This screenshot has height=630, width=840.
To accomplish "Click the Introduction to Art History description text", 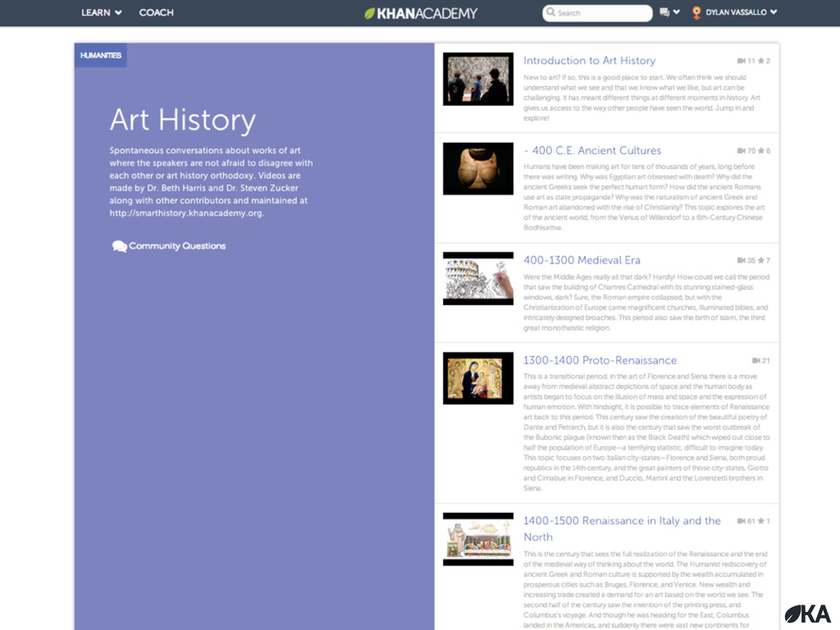I will pos(641,98).
